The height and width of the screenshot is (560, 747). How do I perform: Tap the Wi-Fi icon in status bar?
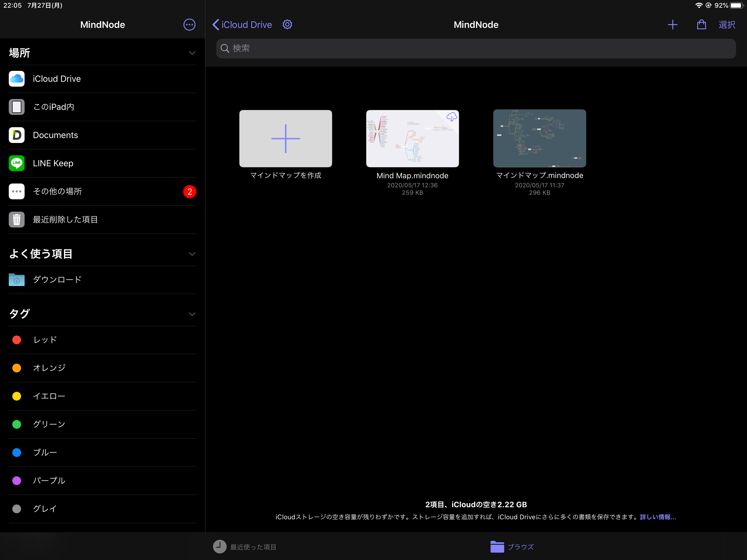point(699,5)
